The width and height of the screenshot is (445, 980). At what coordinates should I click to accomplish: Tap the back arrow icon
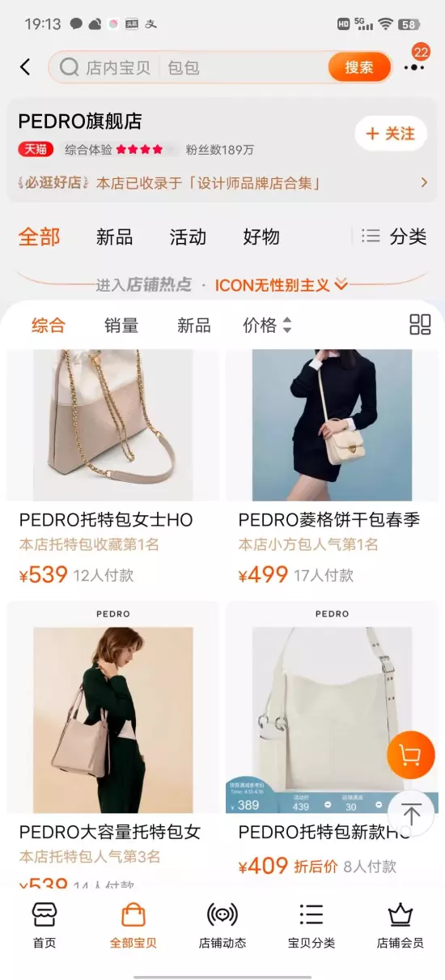[x=25, y=67]
